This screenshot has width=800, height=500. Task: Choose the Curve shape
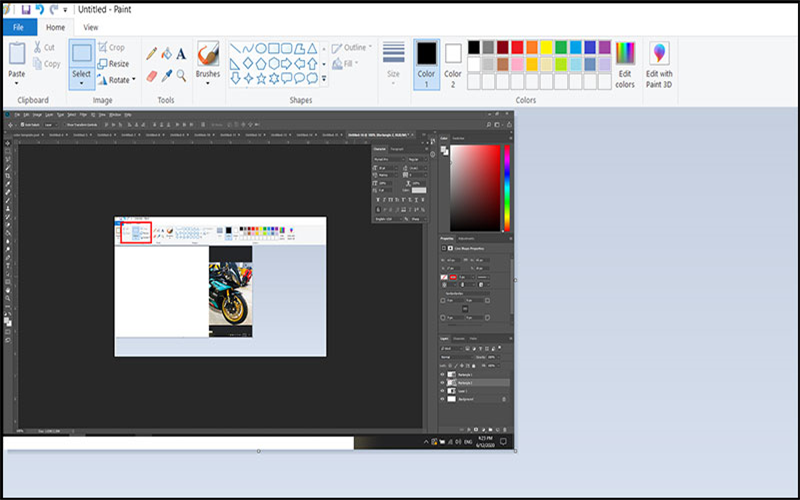pos(248,49)
